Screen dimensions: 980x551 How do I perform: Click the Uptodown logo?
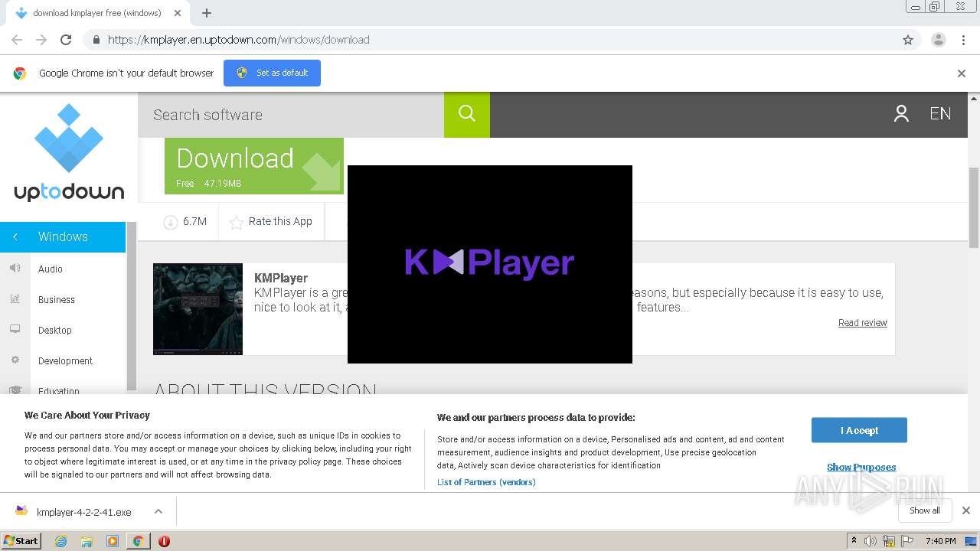(x=69, y=153)
